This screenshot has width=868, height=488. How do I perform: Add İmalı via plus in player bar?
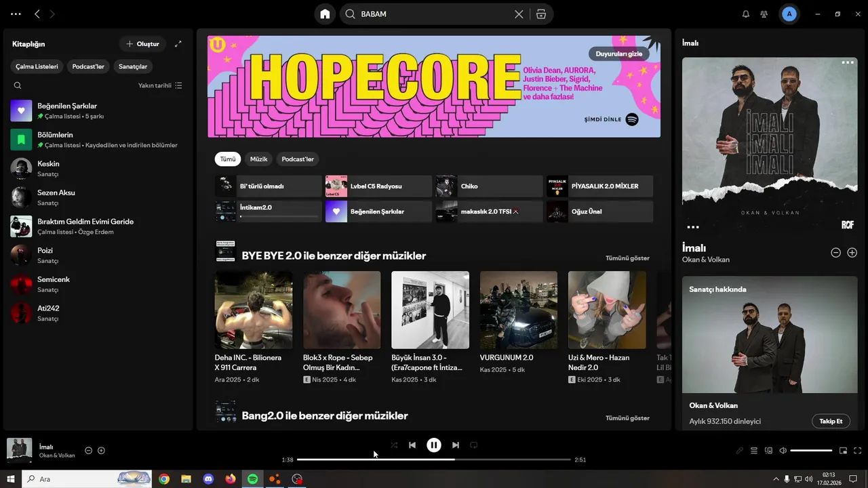101,451
